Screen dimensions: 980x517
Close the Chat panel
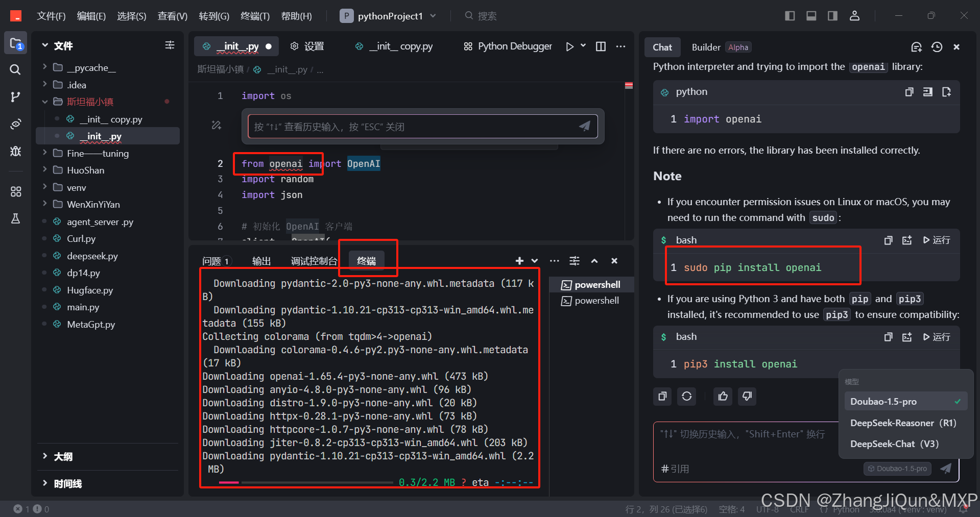957,47
